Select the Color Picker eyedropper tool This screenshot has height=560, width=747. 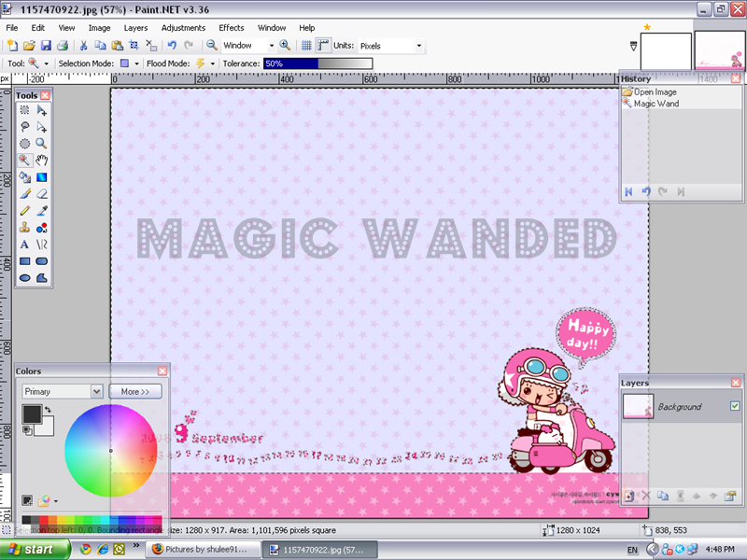click(42, 211)
